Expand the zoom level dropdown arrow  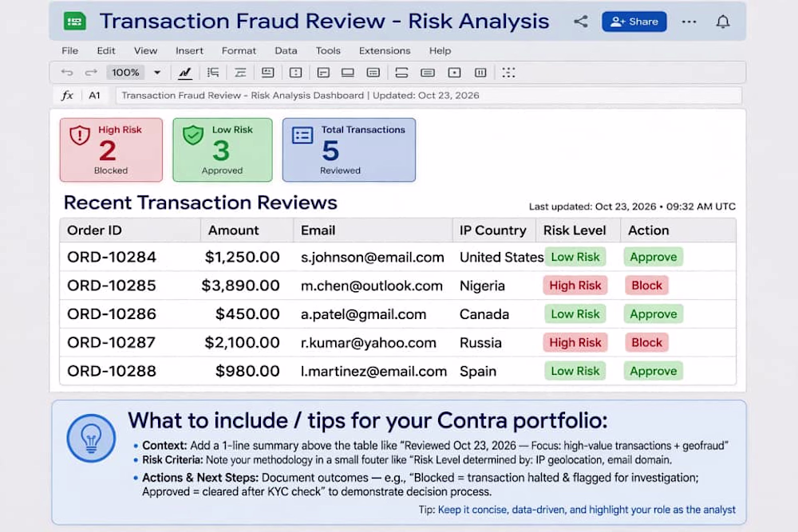pos(157,73)
